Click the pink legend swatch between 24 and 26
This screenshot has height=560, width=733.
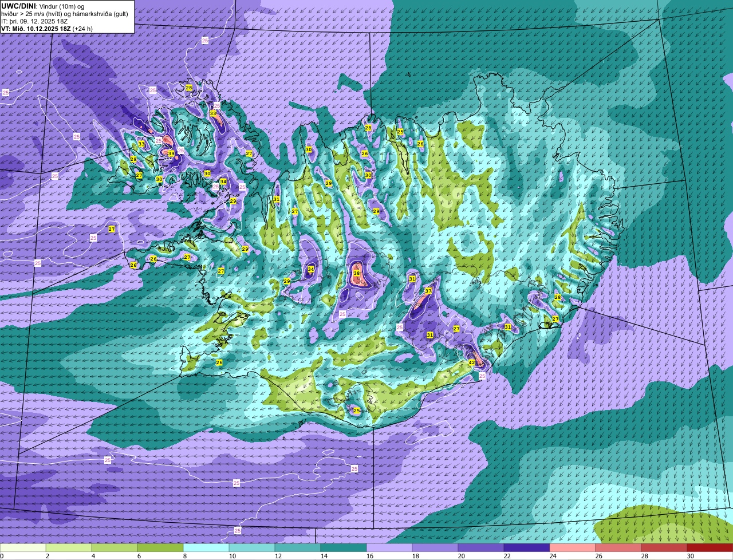[573, 548]
